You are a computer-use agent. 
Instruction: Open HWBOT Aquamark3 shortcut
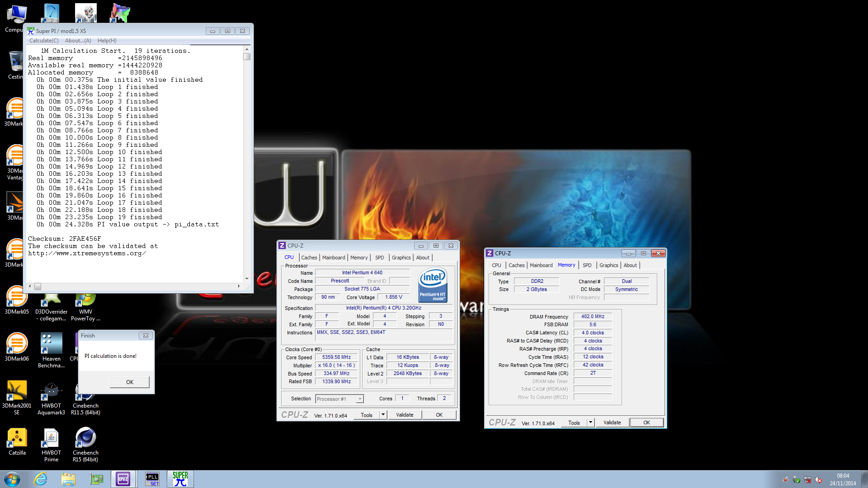point(51,398)
